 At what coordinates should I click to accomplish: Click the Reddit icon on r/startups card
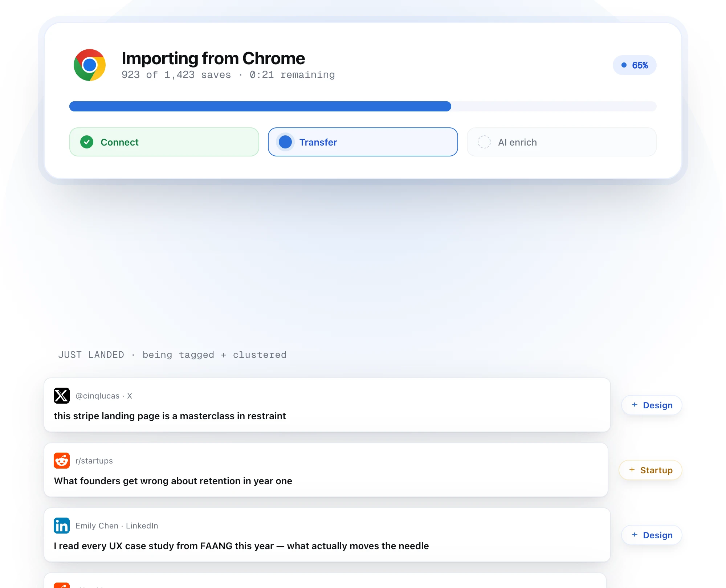pyautogui.click(x=62, y=461)
